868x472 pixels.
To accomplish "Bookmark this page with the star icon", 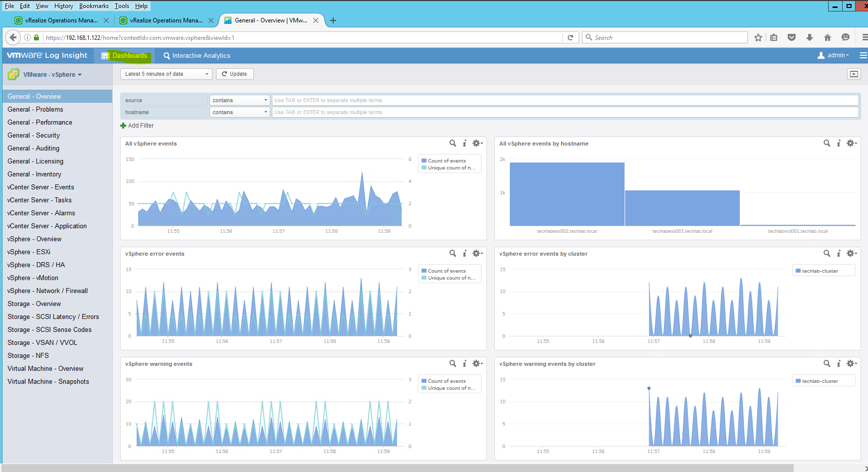I will tap(758, 37).
